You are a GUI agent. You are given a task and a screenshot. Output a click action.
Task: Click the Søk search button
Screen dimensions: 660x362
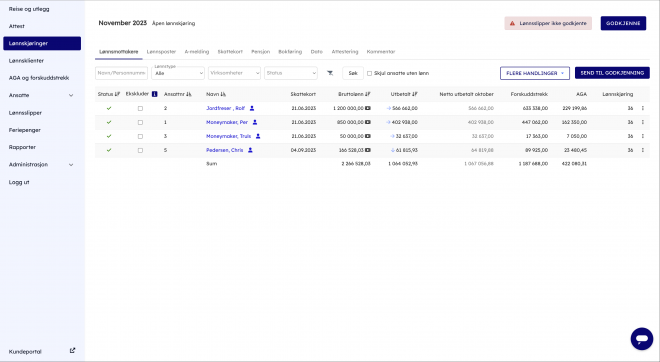[x=353, y=73]
